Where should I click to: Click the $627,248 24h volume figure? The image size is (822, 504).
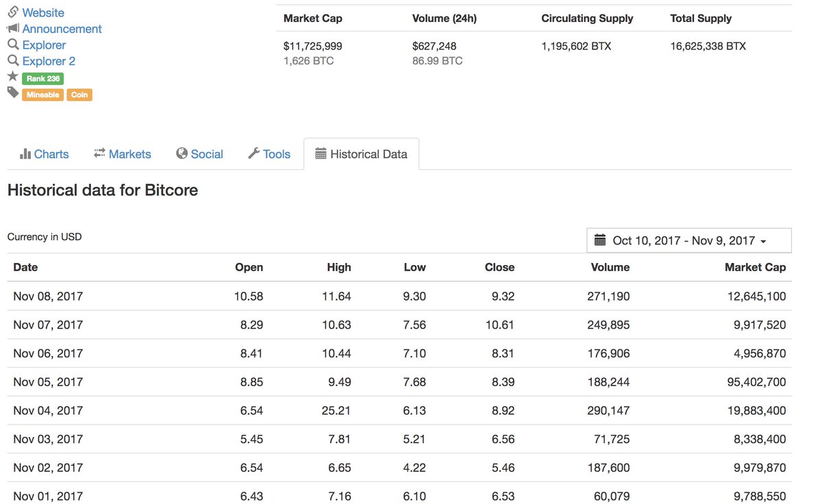click(x=434, y=47)
